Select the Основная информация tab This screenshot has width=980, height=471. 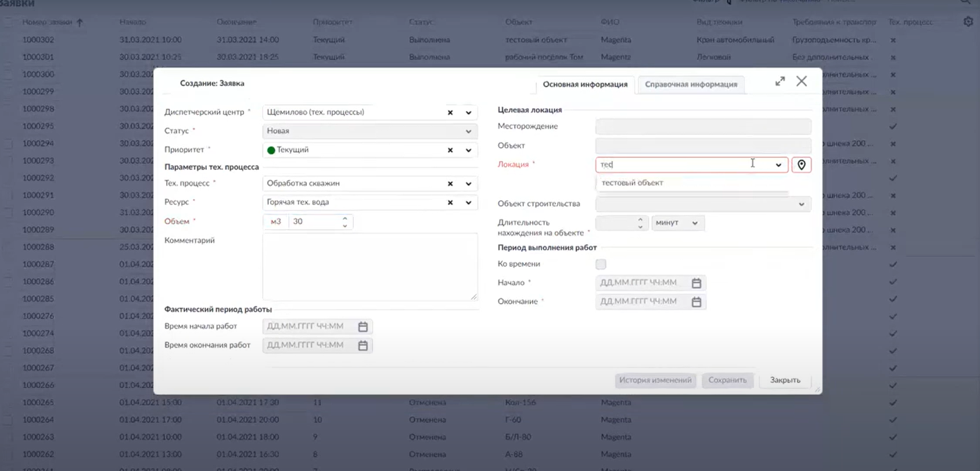pyautogui.click(x=585, y=84)
